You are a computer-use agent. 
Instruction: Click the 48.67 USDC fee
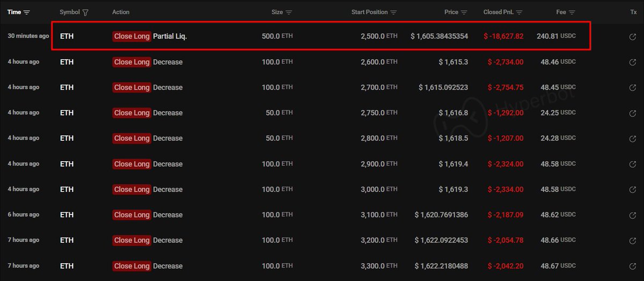(x=559, y=266)
